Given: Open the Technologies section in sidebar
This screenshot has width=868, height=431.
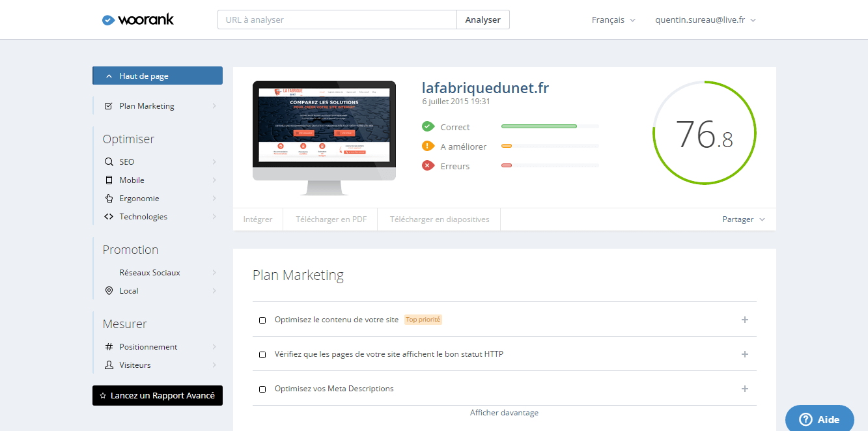Looking at the screenshot, I should (x=158, y=217).
